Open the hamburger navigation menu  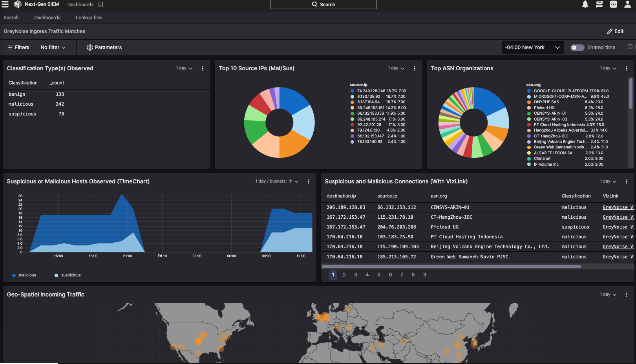coord(5,4)
